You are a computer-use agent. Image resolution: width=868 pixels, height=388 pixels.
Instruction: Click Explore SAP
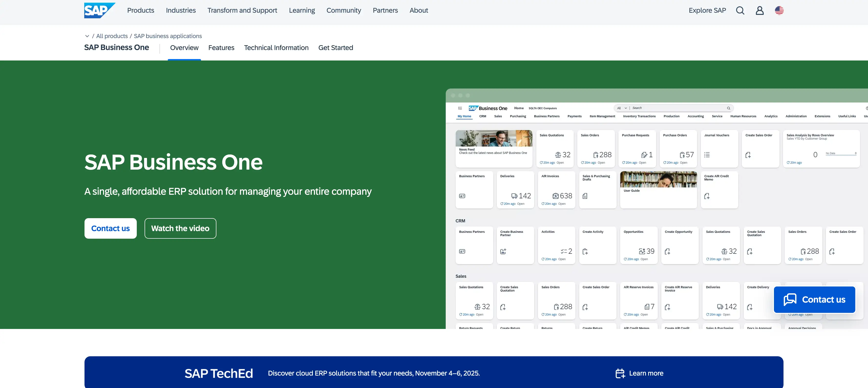pos(707,10)
